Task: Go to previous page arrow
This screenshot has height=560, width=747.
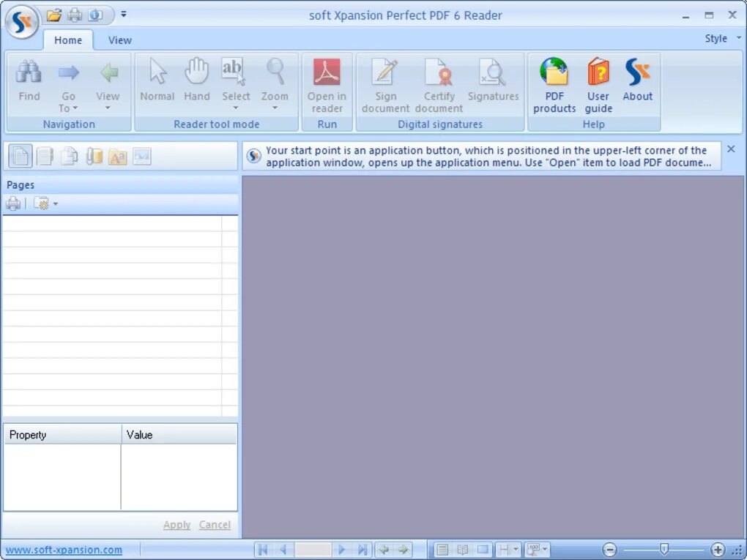Action: [283, 550]
